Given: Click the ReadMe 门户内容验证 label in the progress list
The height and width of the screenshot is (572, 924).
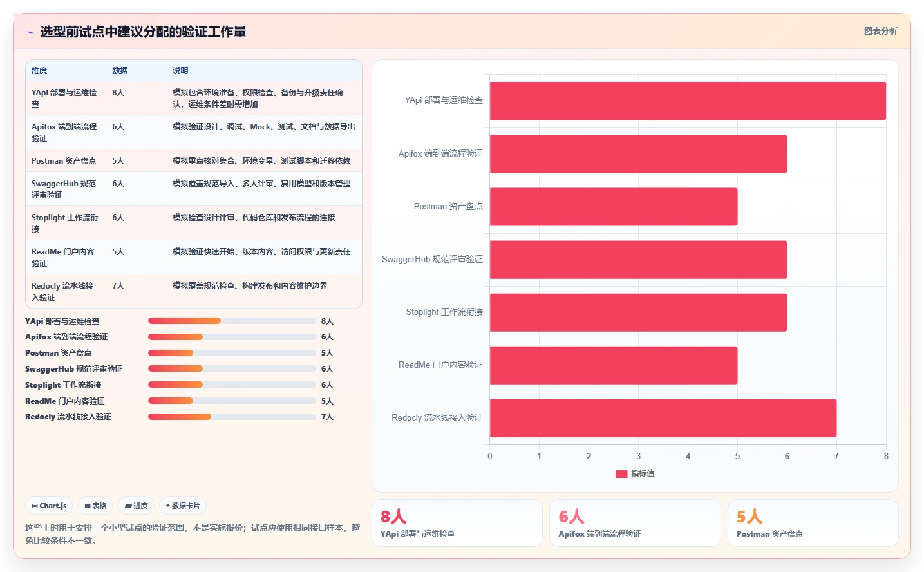Looking at the screenshot, I should pos(64,401).
